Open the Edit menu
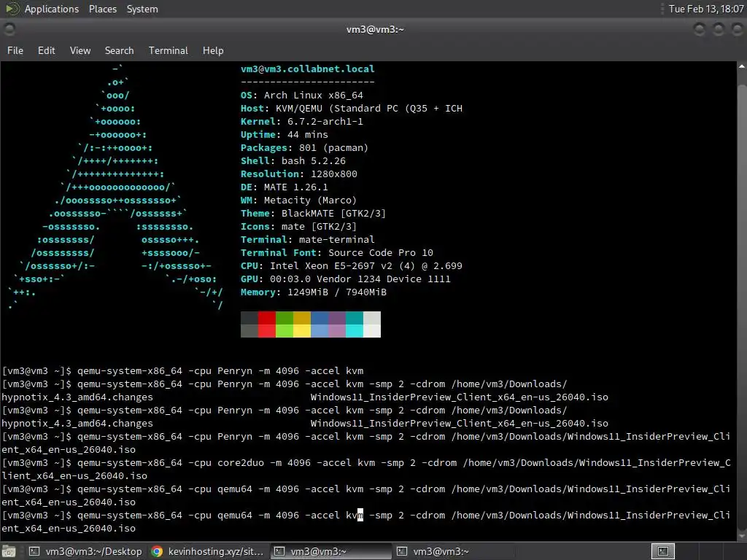Screen dimensions: 747x560 (x=46, y=50)
